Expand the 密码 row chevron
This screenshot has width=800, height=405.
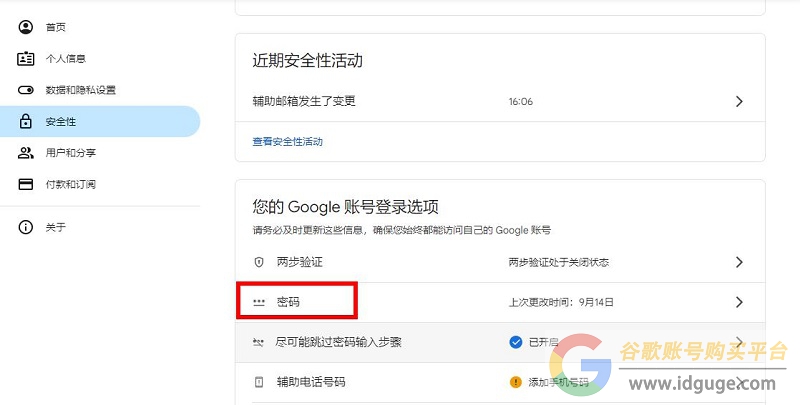pyautogui.click(x=739, y=302)
